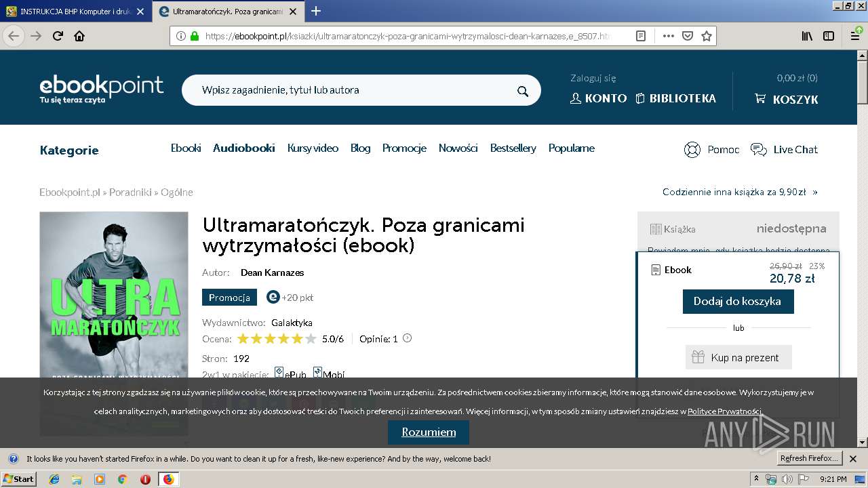The image size is (868, 488).
Task: Click the Mobi format icon
Action: [317, 373]
